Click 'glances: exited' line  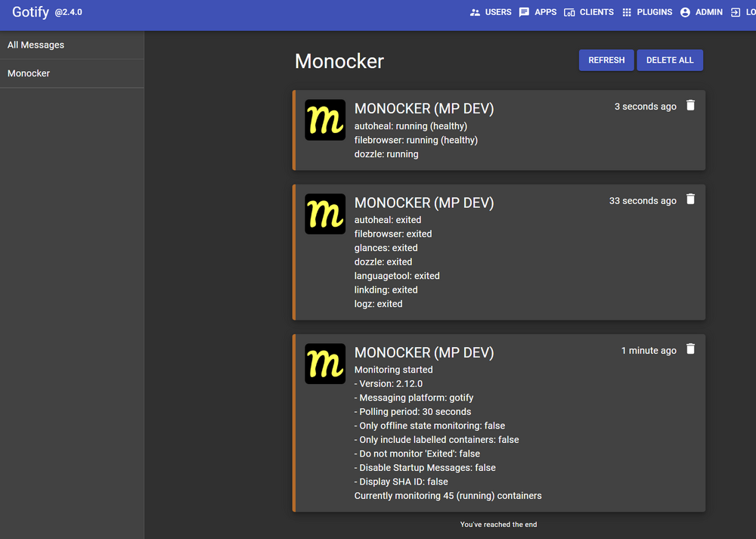pyautogui.click(x=386, y=248)
